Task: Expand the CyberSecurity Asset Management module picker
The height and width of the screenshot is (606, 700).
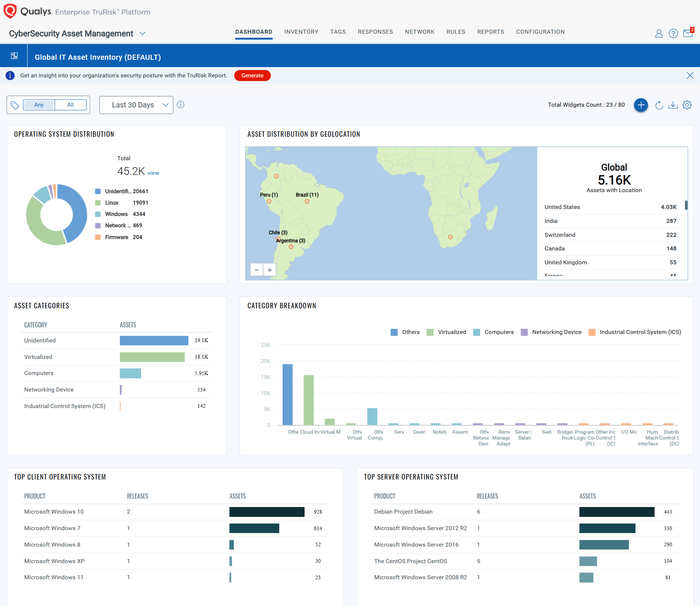Action: (x=143, y=34)
